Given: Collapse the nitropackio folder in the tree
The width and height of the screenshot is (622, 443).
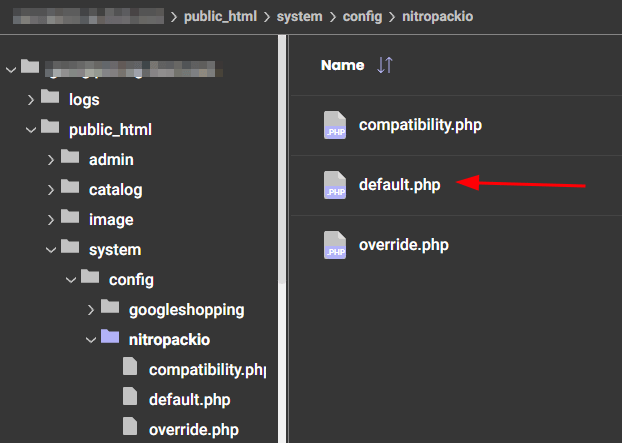Looking at the screenshot, I should (x=91, y=339).
